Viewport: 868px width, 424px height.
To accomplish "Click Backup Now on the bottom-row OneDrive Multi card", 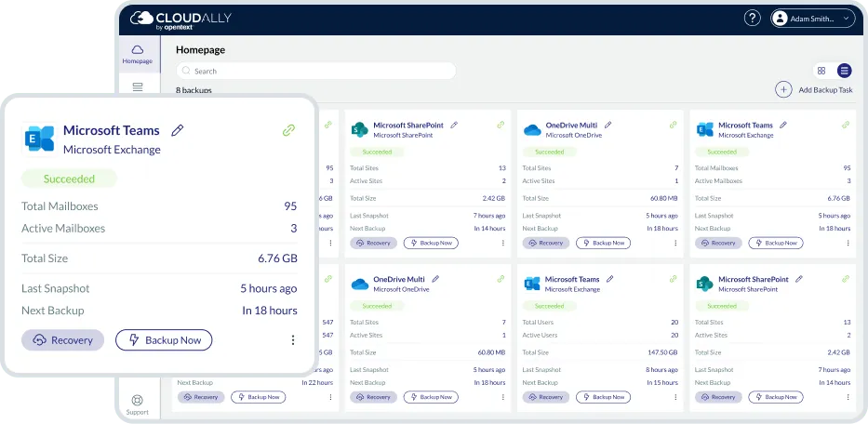I will (431, 397).
